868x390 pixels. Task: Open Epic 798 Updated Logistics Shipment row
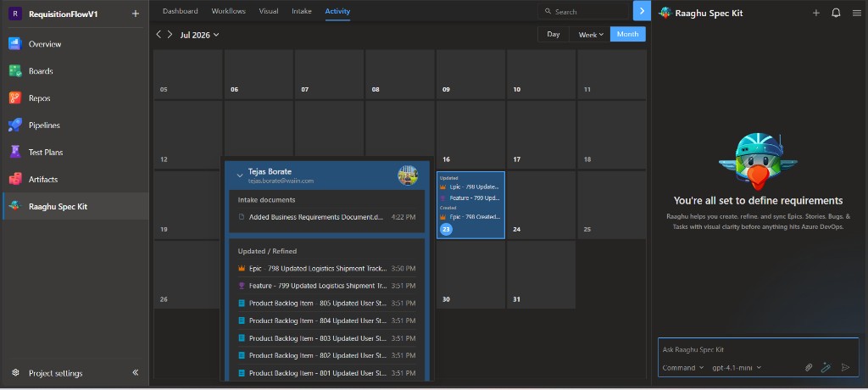pos(326,269)
